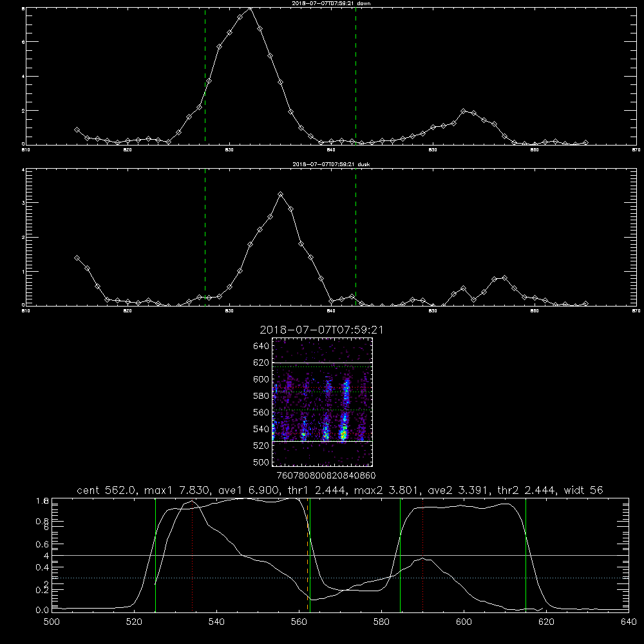Click the dusk plot title text
Viewport: 644px width, 644px height.
click(x=331, y=164)
